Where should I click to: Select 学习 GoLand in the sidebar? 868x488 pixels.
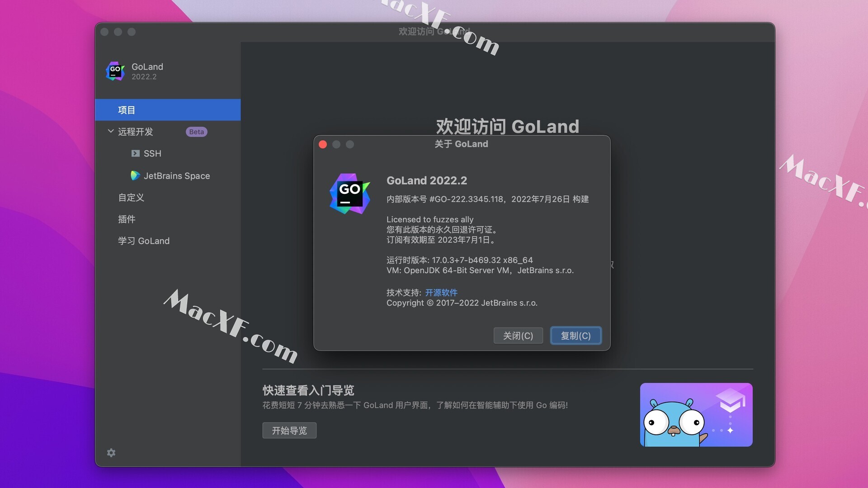(x=144, y=241)
